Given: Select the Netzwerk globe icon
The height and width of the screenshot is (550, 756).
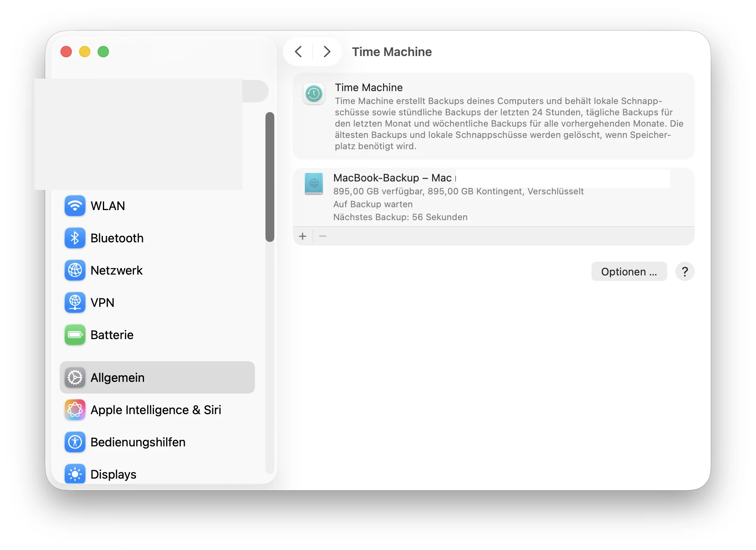Looking at the screenshot, I should 75,270.
